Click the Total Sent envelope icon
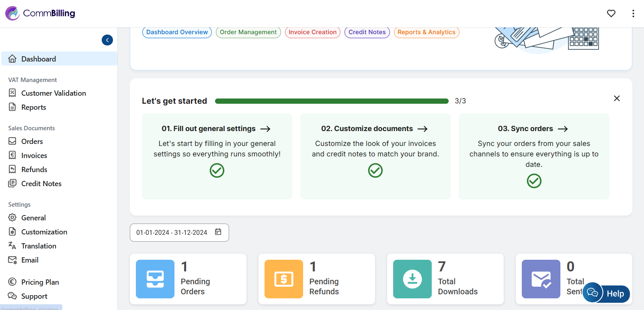This screenshot has height=310, width=644. coord(541,279)
